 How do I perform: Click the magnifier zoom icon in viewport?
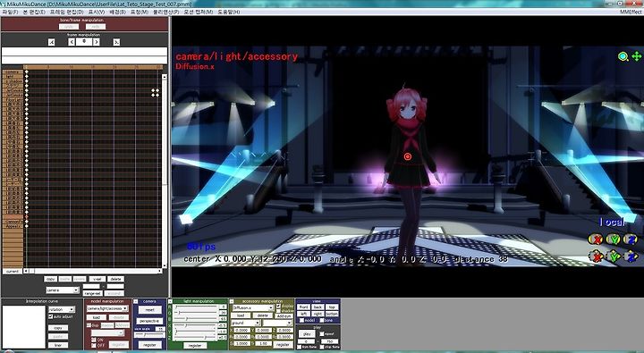click(623, 56)
